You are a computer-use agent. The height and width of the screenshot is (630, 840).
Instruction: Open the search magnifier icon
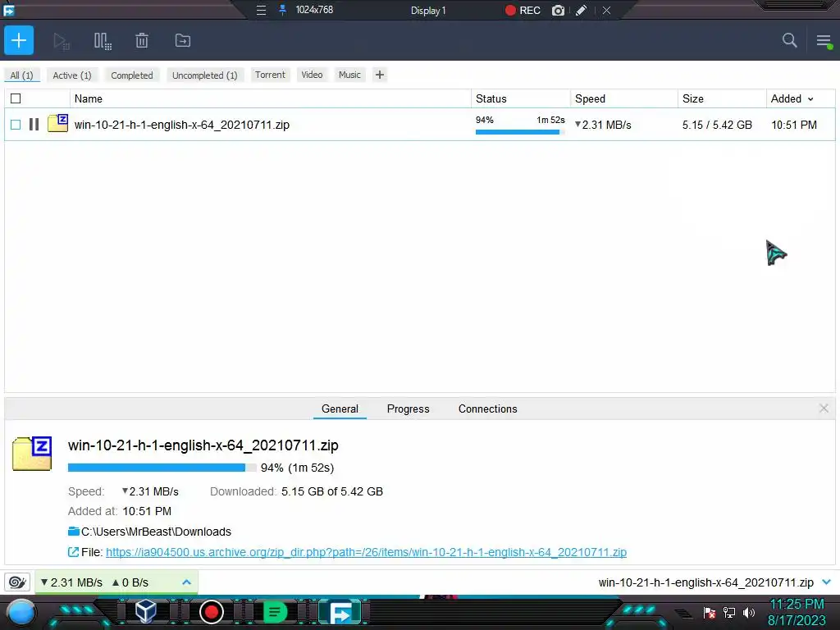[x=789, y=40]
